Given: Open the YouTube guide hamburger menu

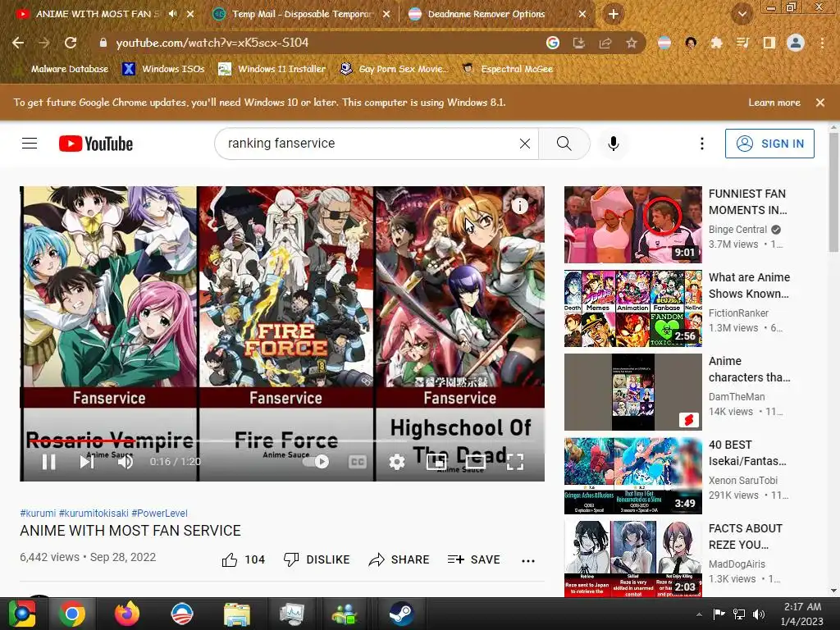Looking at the screenshot, I should point(30,143).
